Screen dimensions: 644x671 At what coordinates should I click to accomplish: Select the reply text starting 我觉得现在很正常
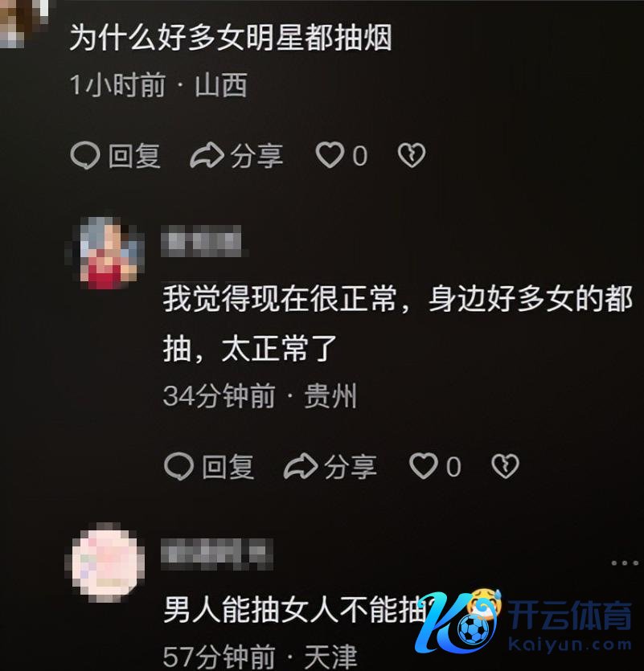click(x=398, y=324)
